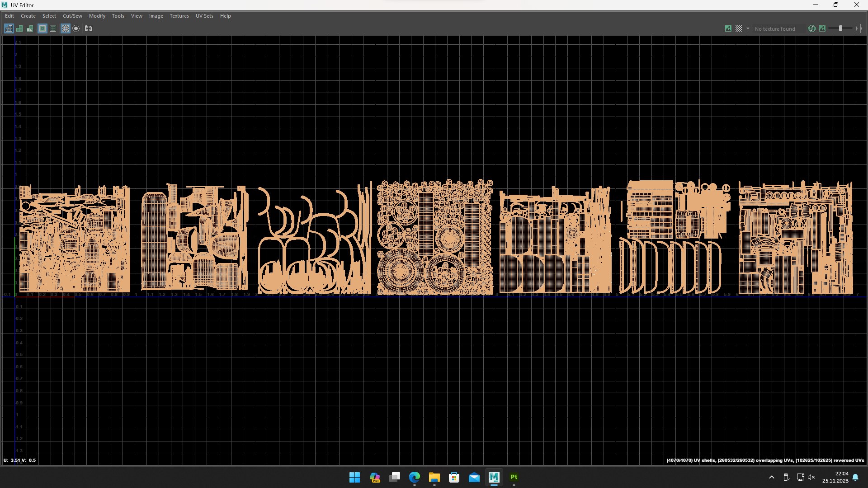Toggle the RGB channels display icon
This screenshot has width=868, height=488.
[812, 28]
